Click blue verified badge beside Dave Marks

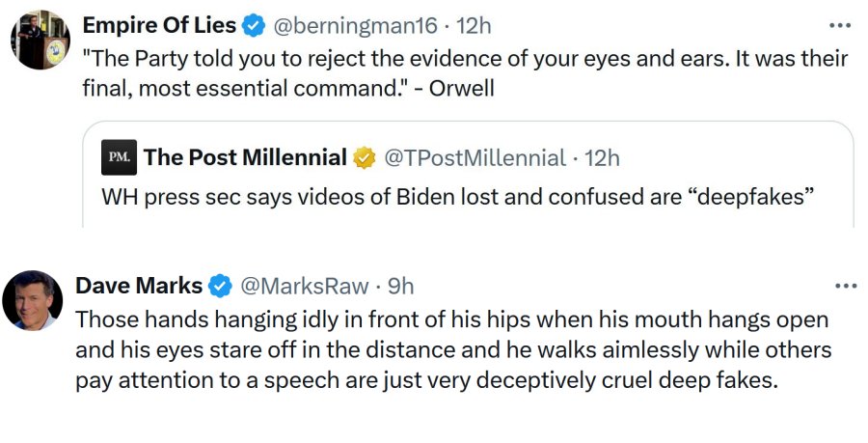[221, 286]
